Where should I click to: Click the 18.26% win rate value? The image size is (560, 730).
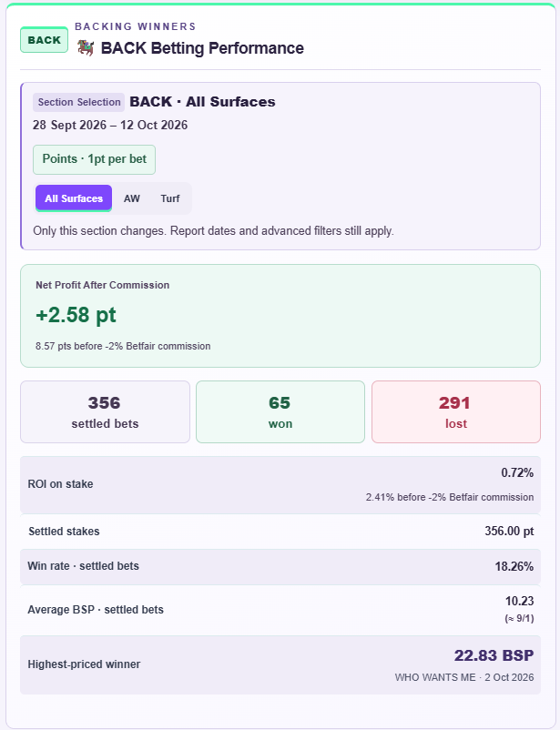click(514, 566)
